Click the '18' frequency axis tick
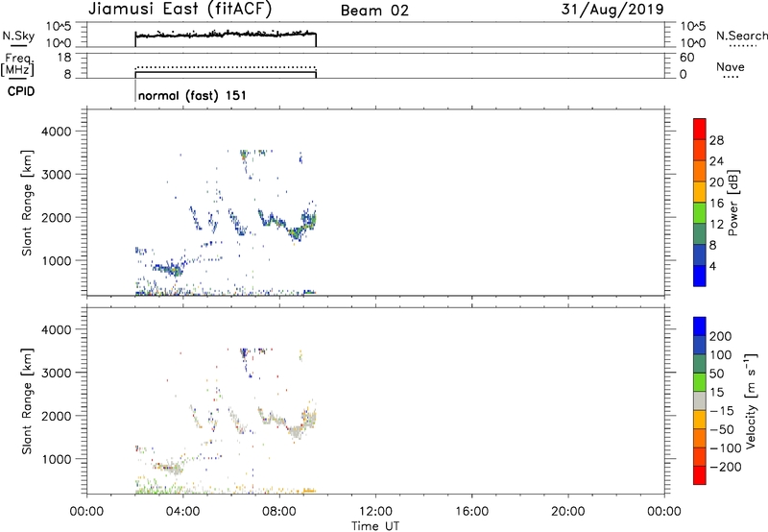Viewport: 768px width, 532px height. (64, 58)
